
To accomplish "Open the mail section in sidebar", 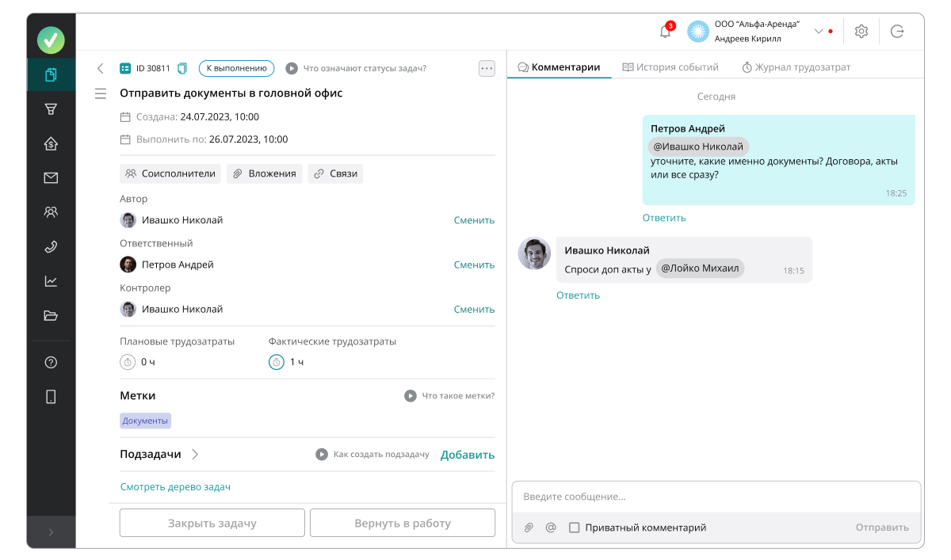I will coord(51,178).
